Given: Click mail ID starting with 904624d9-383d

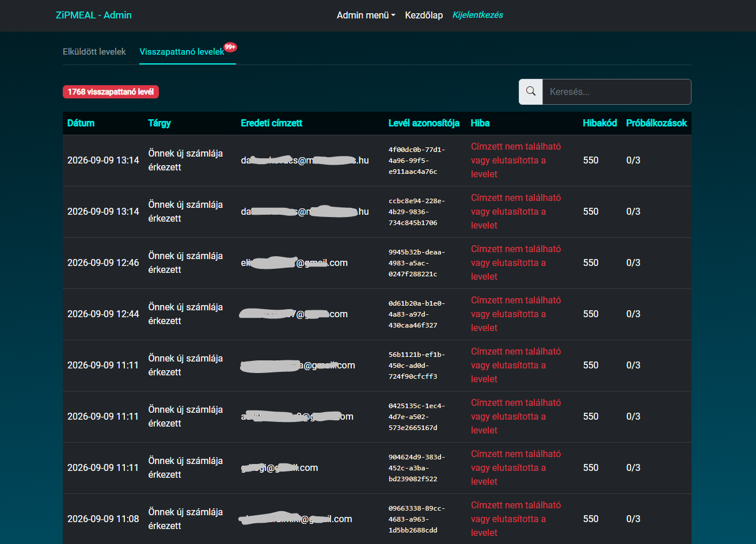Looking at the screenshot, I should click(417, 468).
